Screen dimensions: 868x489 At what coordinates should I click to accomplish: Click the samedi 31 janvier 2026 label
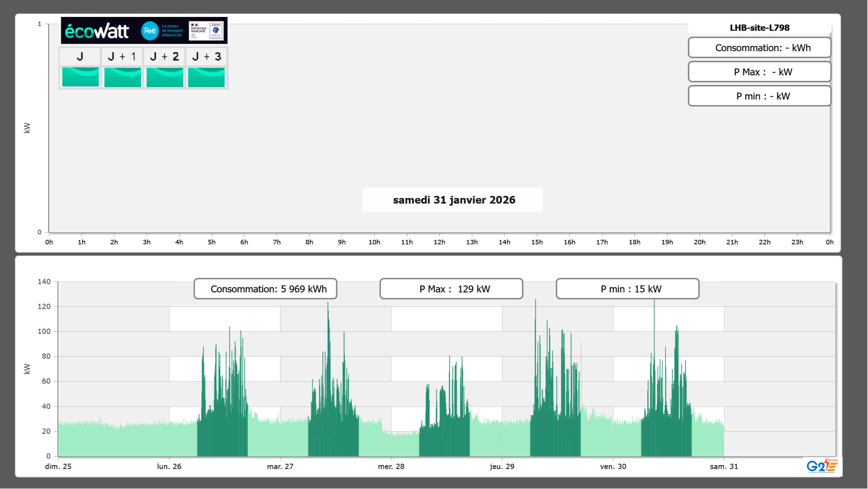454,200
